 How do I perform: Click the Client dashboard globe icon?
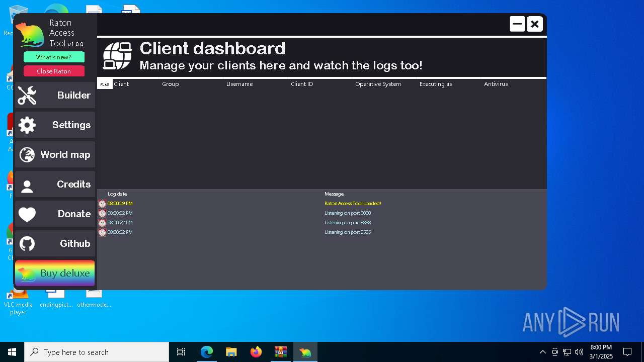[117, 55]
